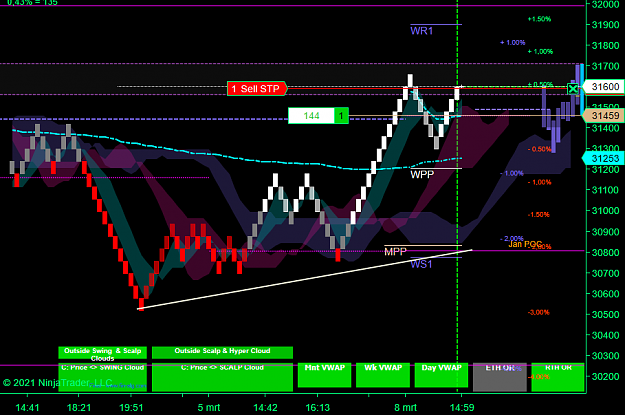Click the 'Jan POC' label
Screen dimensions: 625x415
pyautogui.click(x=525, y=244)
